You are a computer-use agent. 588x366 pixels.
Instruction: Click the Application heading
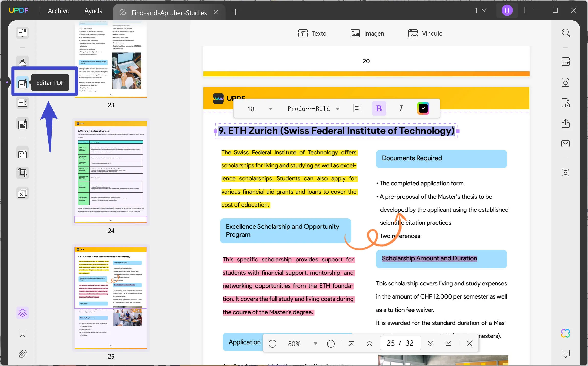coord(244,342)
